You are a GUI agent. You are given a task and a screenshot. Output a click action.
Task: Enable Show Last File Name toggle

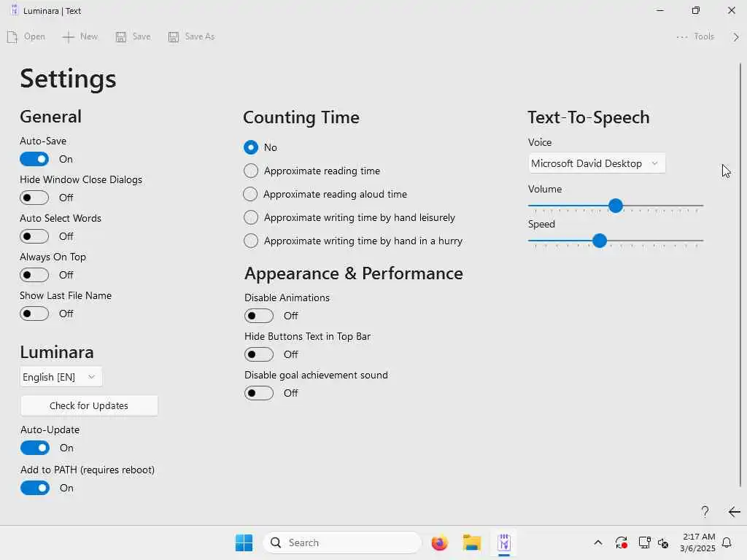34,314
